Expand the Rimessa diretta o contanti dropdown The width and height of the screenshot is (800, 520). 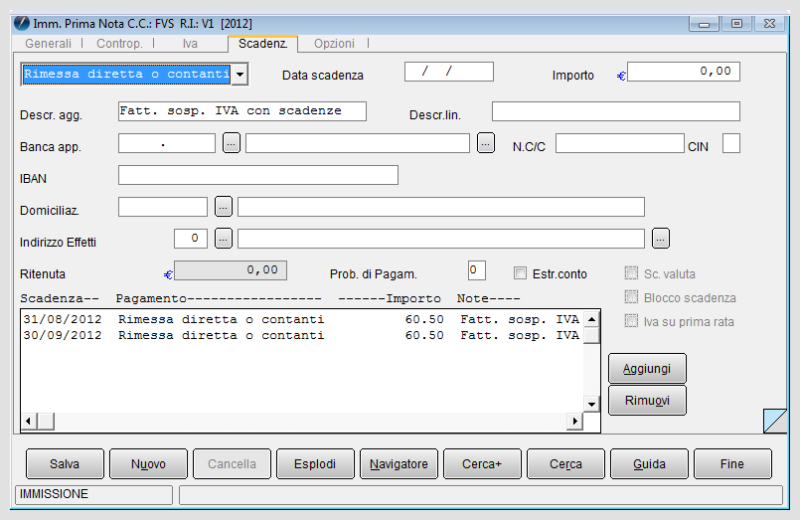[x=240, y=75]
